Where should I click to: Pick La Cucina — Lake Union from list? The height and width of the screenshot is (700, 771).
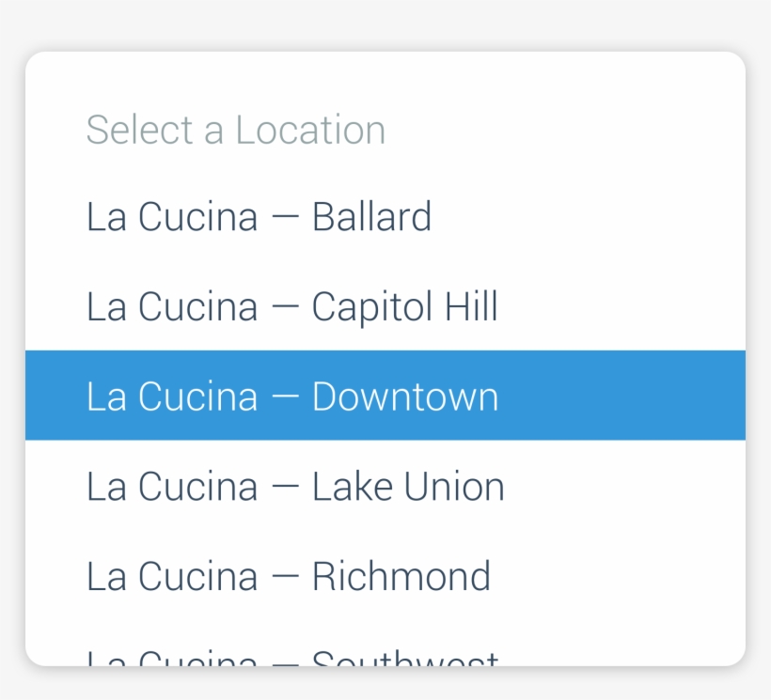click(x=295, y=487)
